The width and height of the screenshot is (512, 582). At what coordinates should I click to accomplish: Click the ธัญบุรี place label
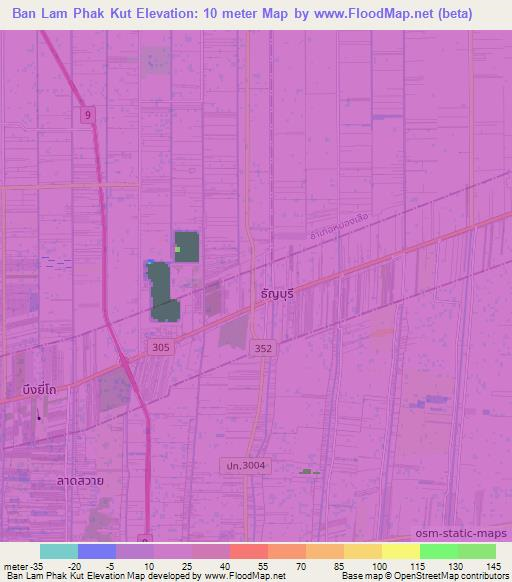pos(277,294)
